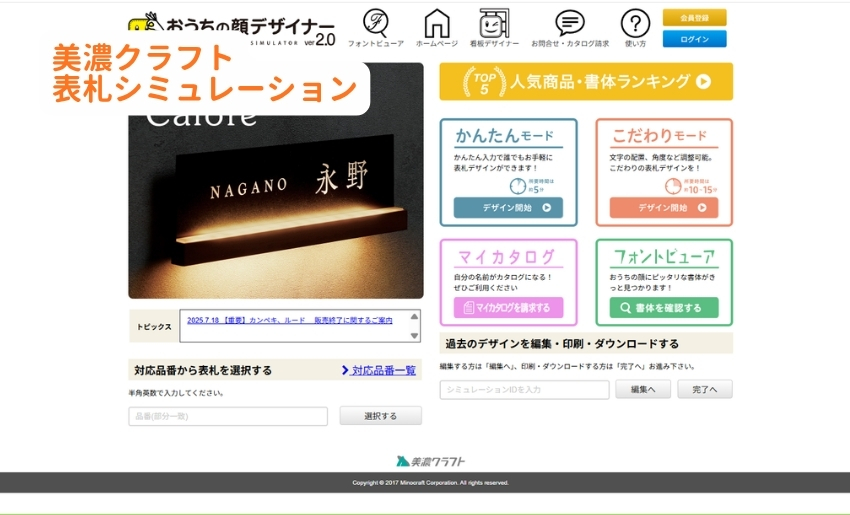Open the お問合せ・カタログ請求 speech bubble icon
Screen dimensions: 850x515
(x=570, y=28)
